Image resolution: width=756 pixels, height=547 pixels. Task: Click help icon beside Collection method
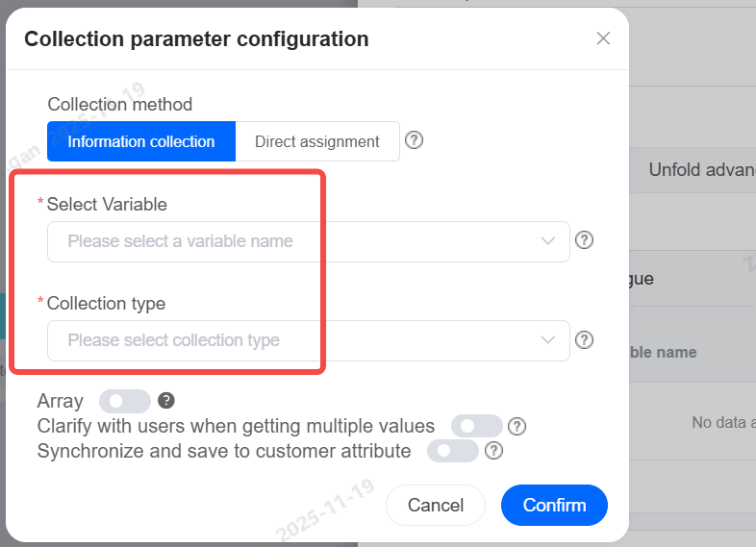[414, 140]
